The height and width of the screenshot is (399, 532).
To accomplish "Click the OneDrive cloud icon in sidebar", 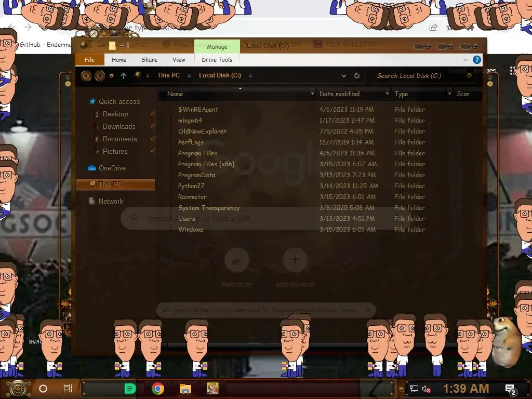I will pyautogui.click(x=91, y=168).
